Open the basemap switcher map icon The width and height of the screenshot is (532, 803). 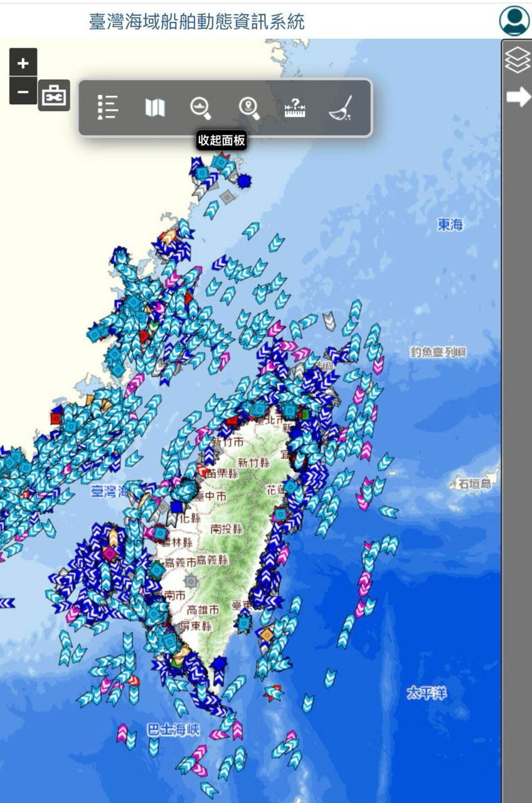(155, 107)
